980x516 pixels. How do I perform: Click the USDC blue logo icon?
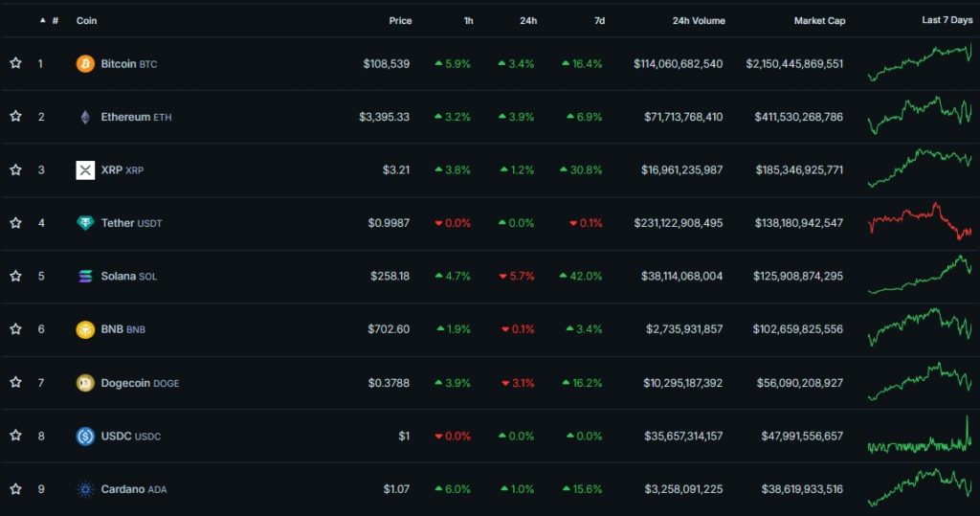coord(85,436)
